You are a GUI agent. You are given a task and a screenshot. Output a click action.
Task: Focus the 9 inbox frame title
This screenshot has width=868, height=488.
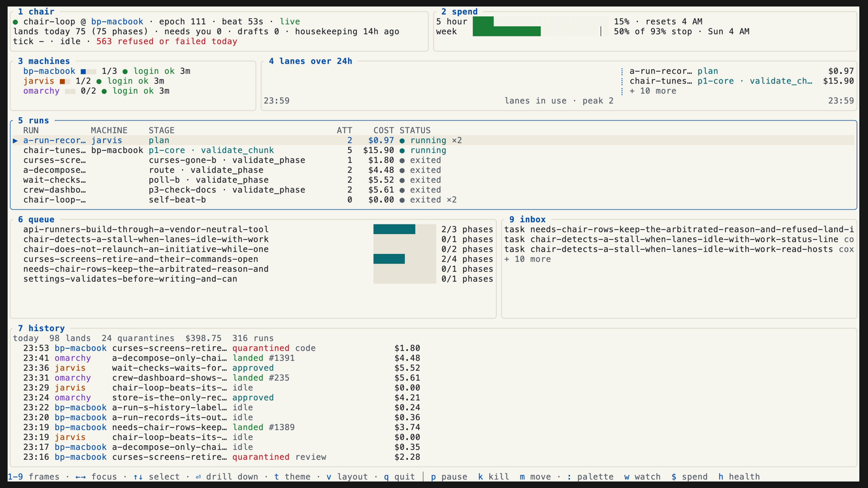click(x=527, y=220)
